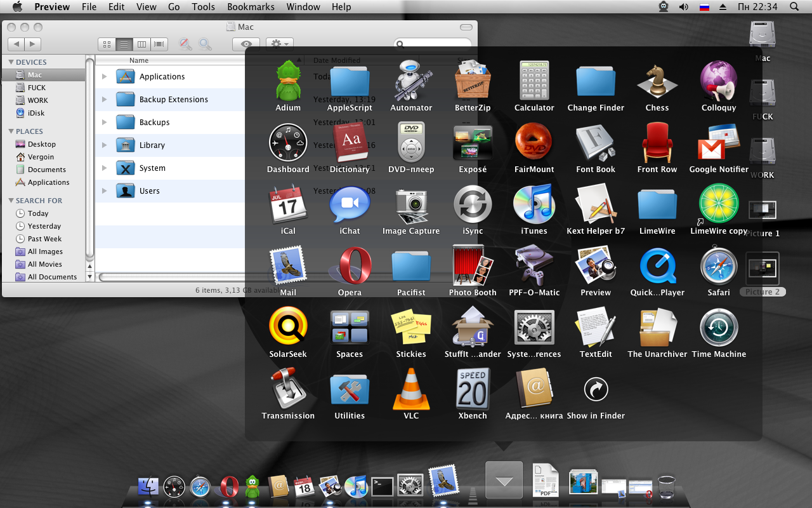The width and height of the screenshot is (812, 508).
Task: Select Vergoin in Places sidebar
Action: pyautogui.click(x=41, y=157)
